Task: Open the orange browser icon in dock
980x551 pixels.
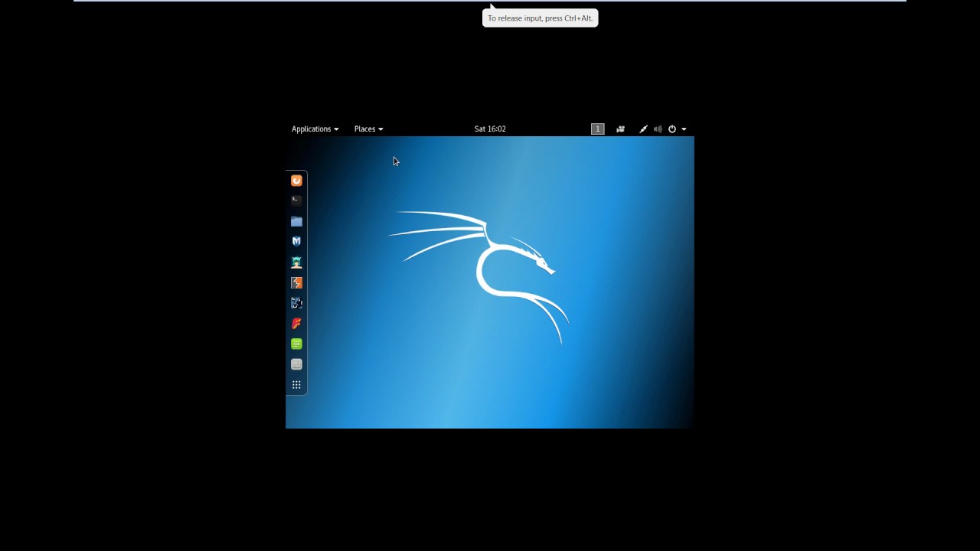Action: click(296, 181)
